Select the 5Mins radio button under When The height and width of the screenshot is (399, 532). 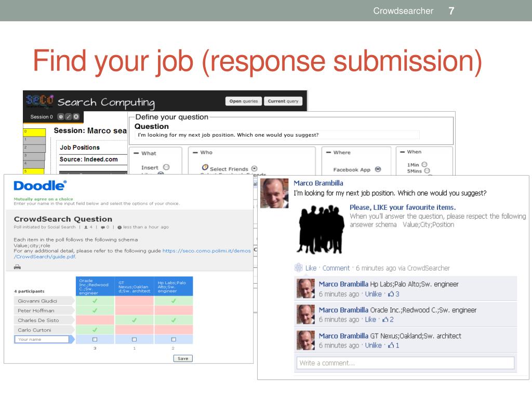(427, 170)
